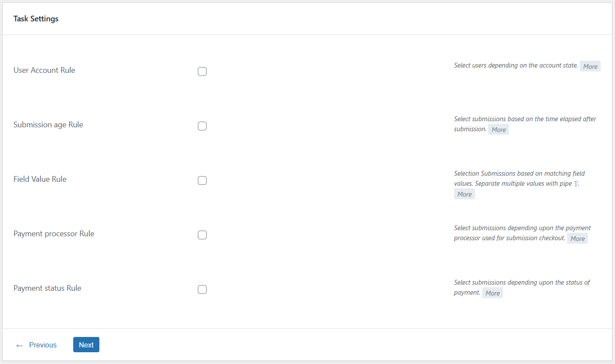Go back using the Previous link
This screenshot has width=615, height=364.
[43, 345]
